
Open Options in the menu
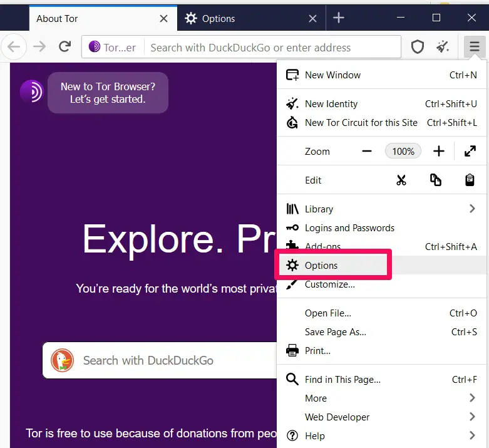[381, 266]
